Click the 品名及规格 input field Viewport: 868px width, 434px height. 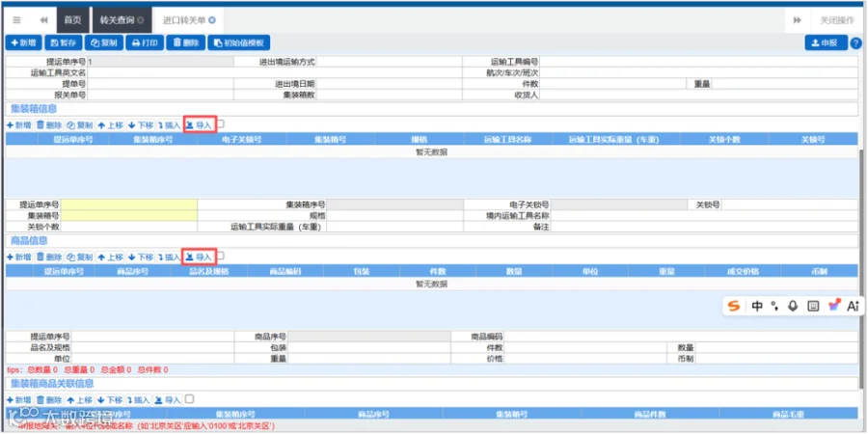(152, 347)
